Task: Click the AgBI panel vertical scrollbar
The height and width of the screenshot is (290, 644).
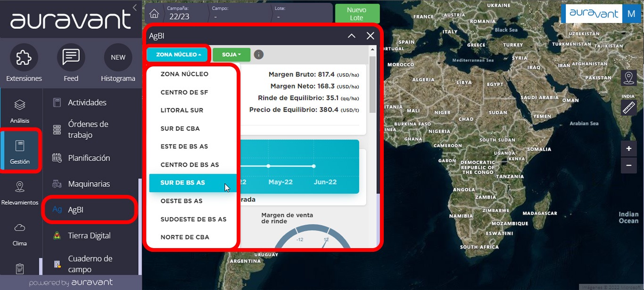Action: point(372,85)
